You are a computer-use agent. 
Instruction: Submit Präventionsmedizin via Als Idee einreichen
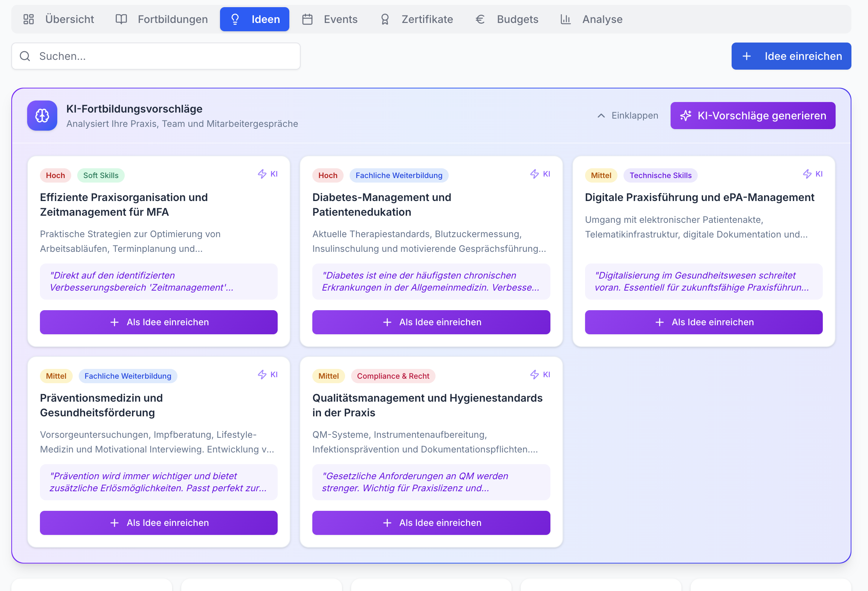pyautogui.click(x=159, y=523)
